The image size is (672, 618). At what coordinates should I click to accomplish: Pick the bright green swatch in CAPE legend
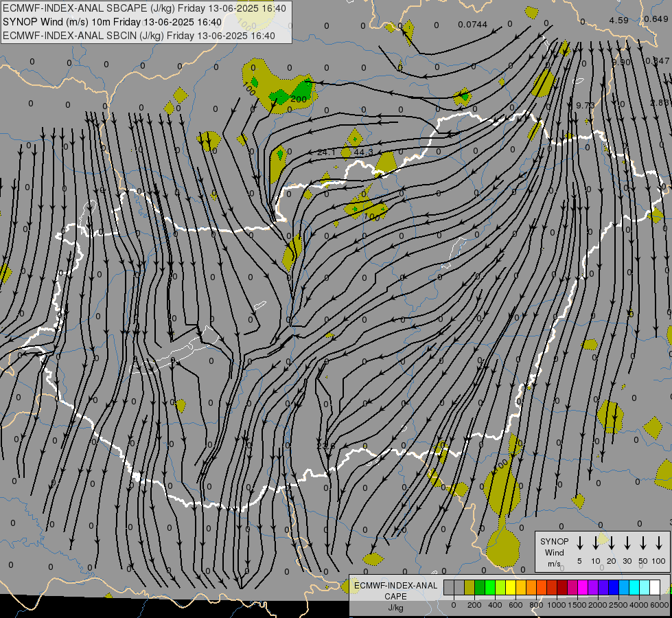[x=490, y=587]
